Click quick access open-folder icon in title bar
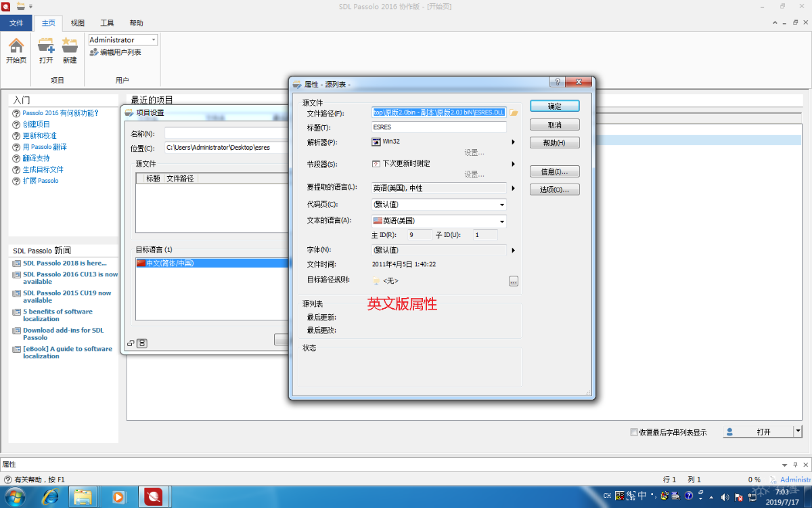 click(20, 6)
